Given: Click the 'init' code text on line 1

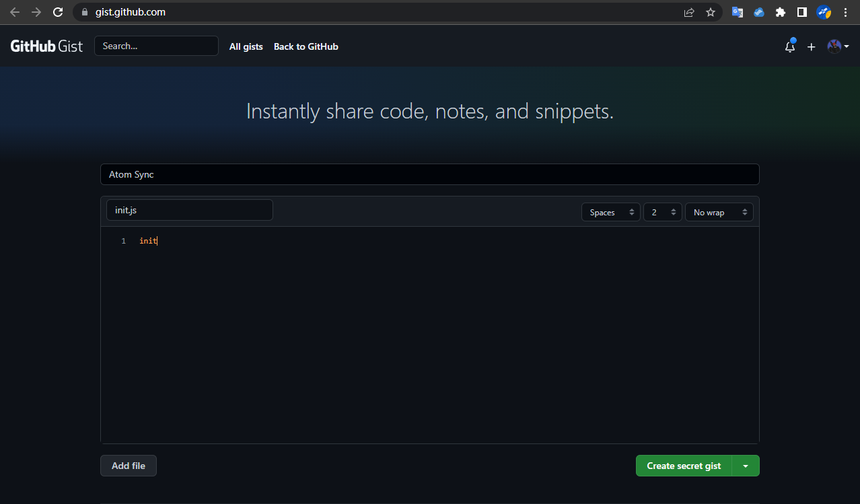Looking at the screenshot, I should [x=148, y=241].
